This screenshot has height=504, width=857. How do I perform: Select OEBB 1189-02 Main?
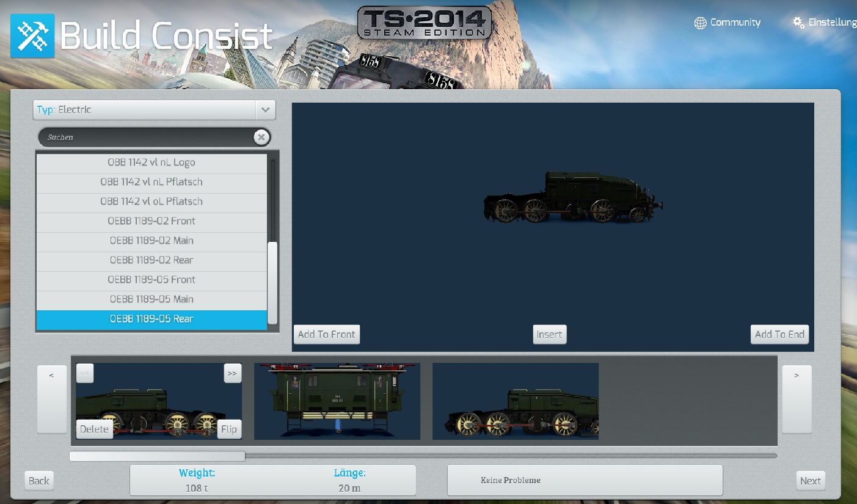151,241
